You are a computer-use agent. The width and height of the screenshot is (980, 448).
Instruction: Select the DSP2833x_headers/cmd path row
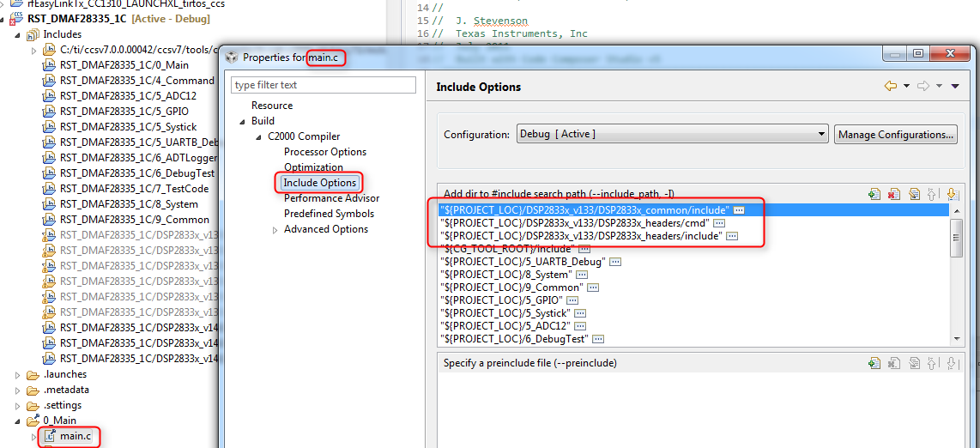pyautogui.click(x=693, y=223)
